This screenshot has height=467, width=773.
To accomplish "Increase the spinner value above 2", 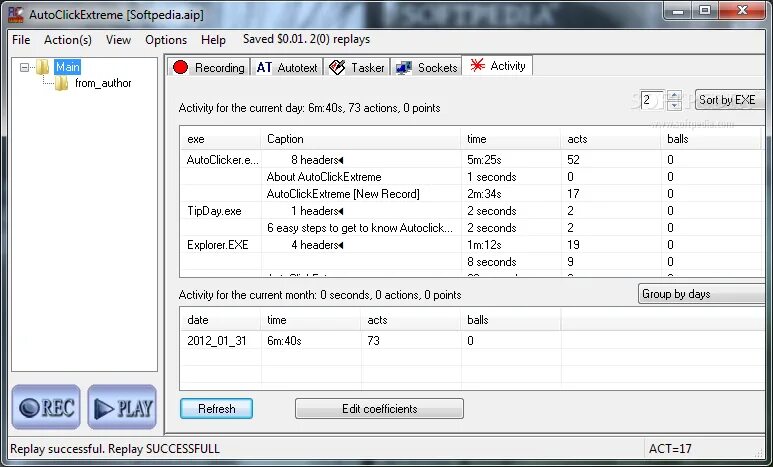I will (674, 95).
